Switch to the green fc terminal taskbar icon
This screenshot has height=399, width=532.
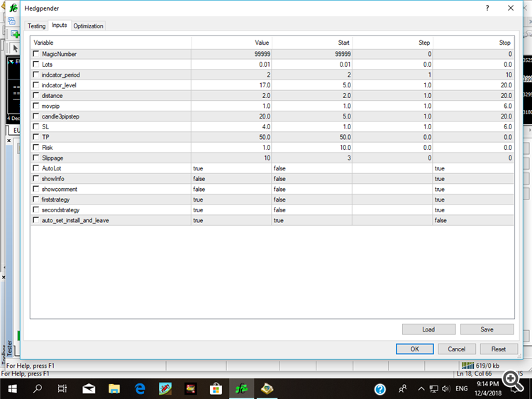[x=242, y=388]
